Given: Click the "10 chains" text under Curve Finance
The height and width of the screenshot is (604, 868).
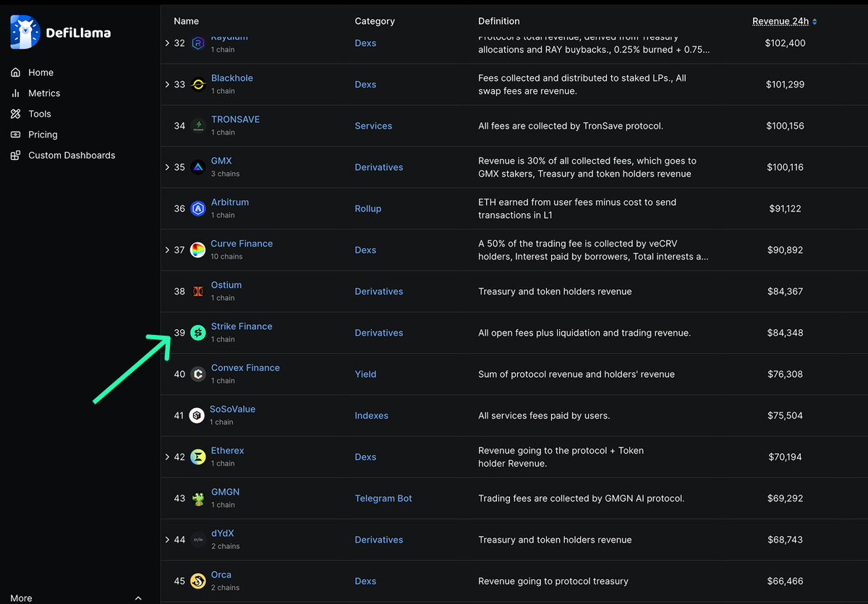Looking at the screenshot, I should [x=226, y=257].
